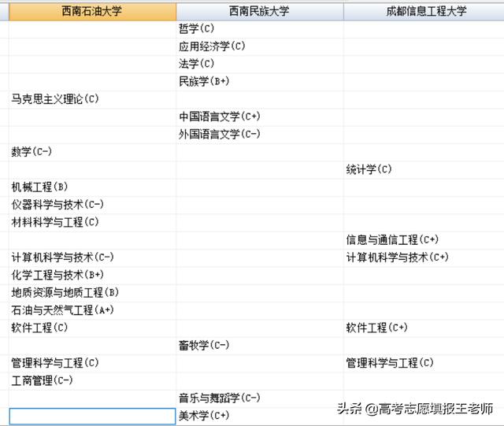The image size is (504, 426).
Task: Click the selected empty cell under 工商管理(C-)
Action: (x=93, y=416)
